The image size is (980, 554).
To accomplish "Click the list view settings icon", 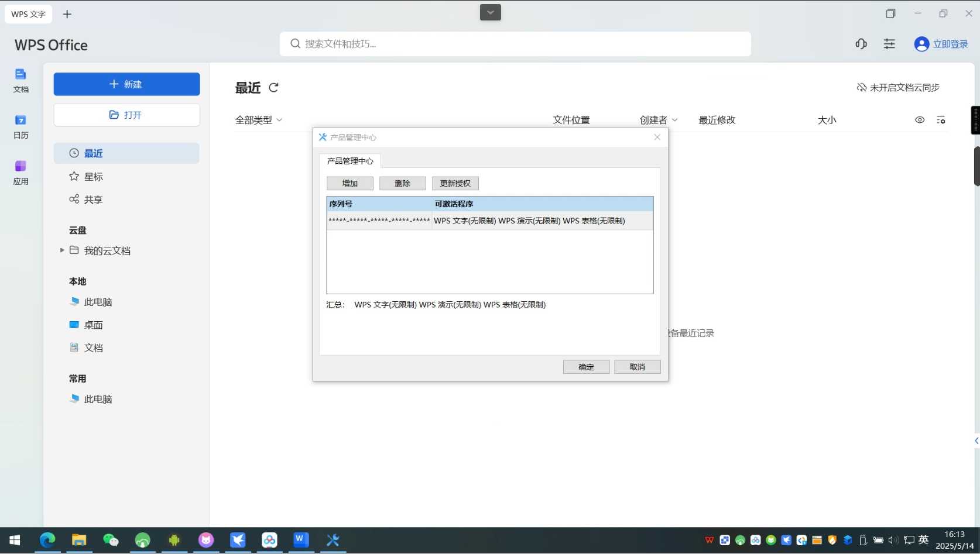I will (941, 120).
